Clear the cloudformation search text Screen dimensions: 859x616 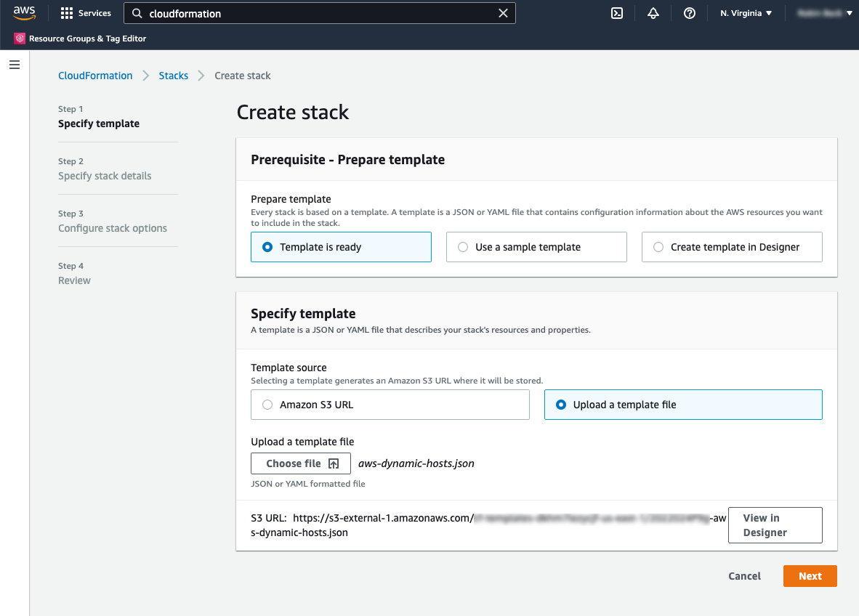click(x=503, y=13)
